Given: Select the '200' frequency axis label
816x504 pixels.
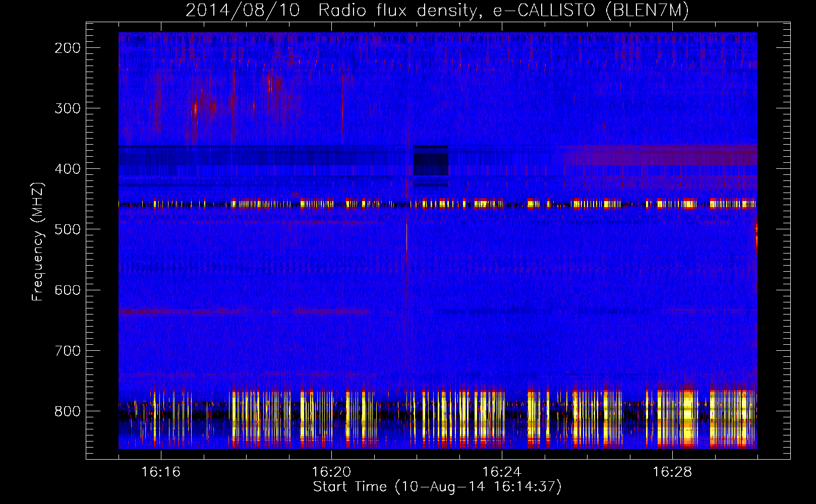Looking at the screenshot, I should [x=68, y=48].
